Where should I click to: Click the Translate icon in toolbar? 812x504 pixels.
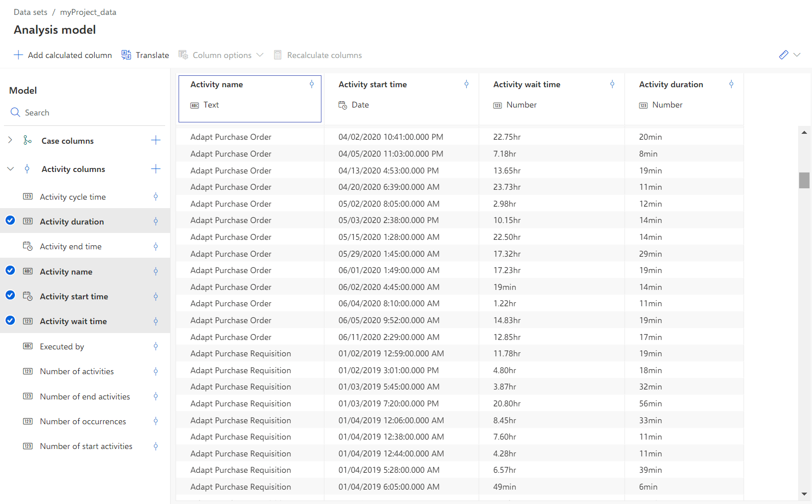coord(126,55)
